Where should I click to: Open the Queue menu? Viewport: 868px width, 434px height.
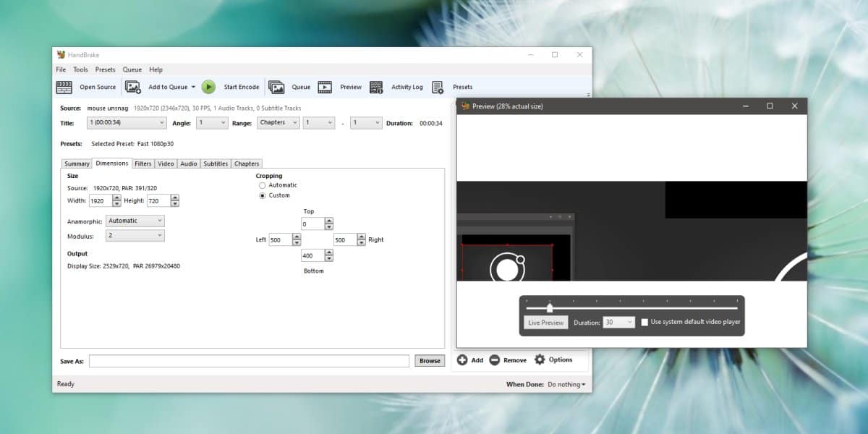(132, 69)
